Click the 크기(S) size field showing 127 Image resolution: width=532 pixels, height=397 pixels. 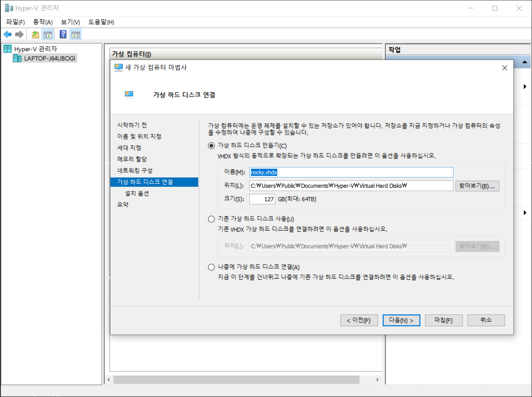point(262,199)
